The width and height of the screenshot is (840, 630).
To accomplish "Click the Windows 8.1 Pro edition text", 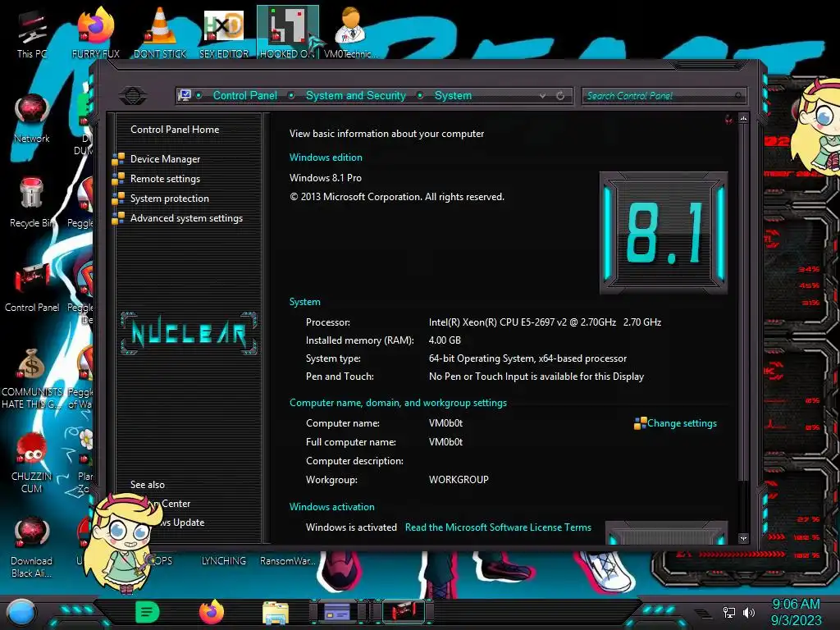I will pyautogui.click(x=325, y=178).
